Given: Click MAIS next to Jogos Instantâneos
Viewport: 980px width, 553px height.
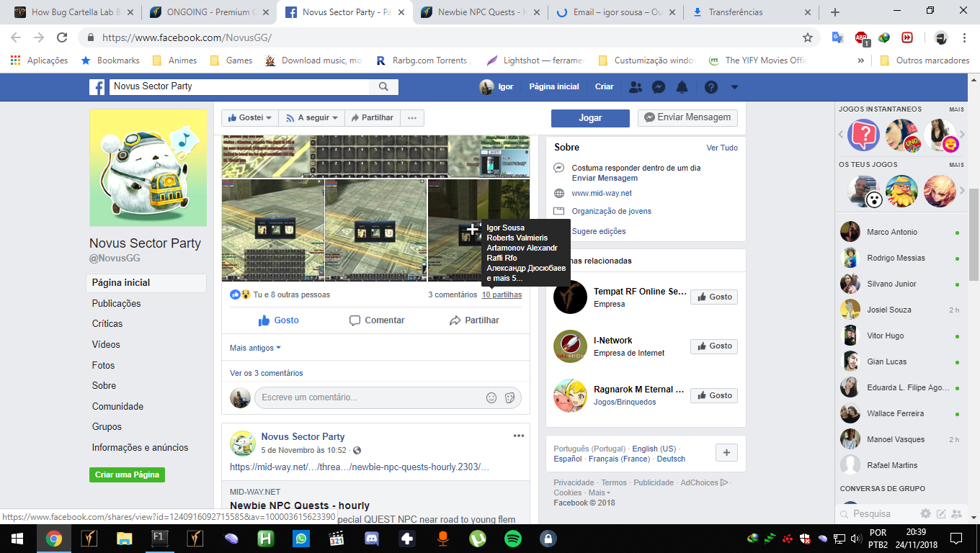Looking at the screenshot, I should coord(956,109).
